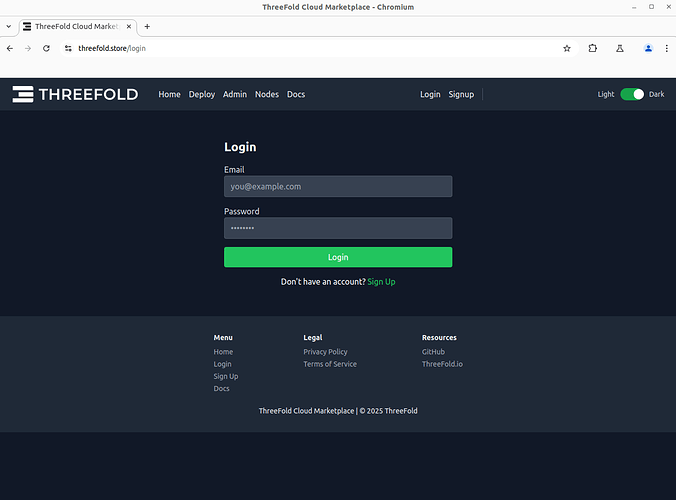The height and width of the screenshot is (500, 676).
Task: Click the Dark label beside theme switch
Action: (x=656, y=94)
